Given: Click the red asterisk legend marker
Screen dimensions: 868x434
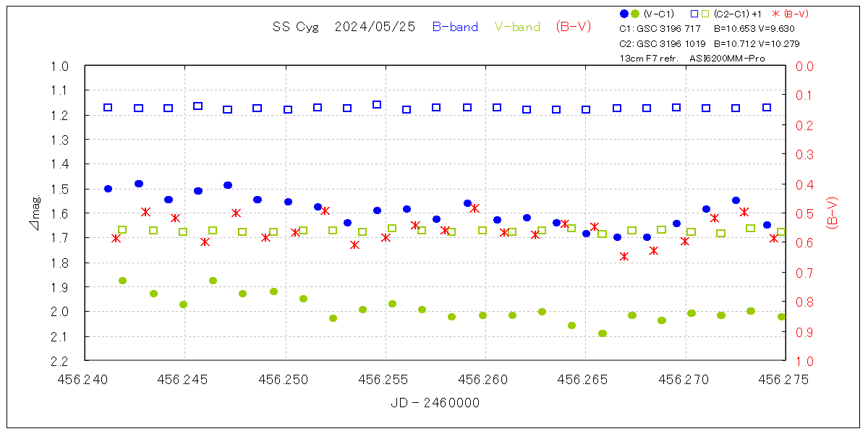Looking at the screenshot, I should pyautogui.click(x=776, y=14).
